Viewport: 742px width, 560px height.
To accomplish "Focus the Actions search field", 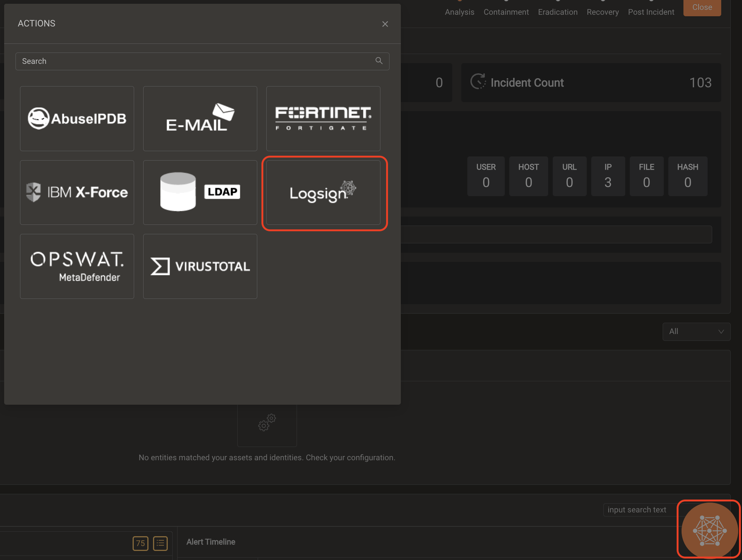I will 203,61.
